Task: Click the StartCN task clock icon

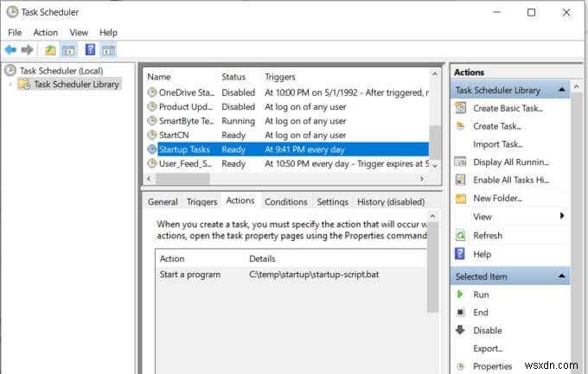Action: 152,135
